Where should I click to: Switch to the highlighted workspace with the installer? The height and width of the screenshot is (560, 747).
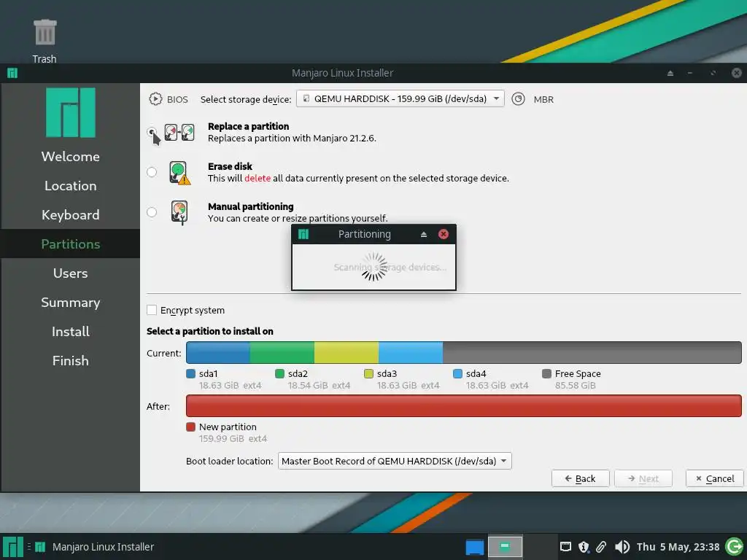505,547
